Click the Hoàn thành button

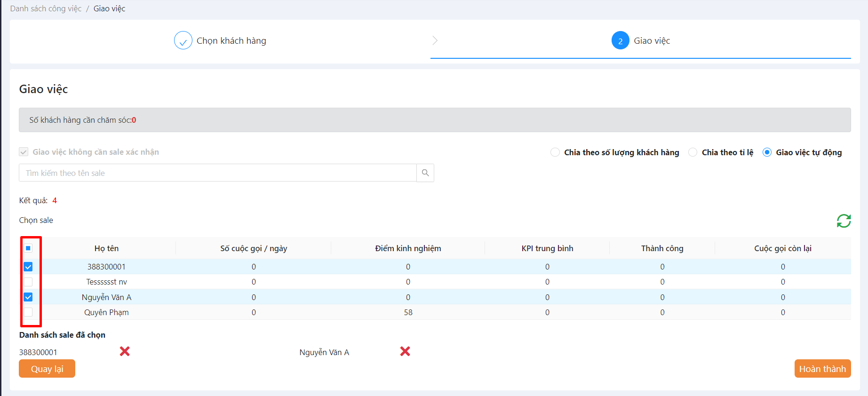822,369
